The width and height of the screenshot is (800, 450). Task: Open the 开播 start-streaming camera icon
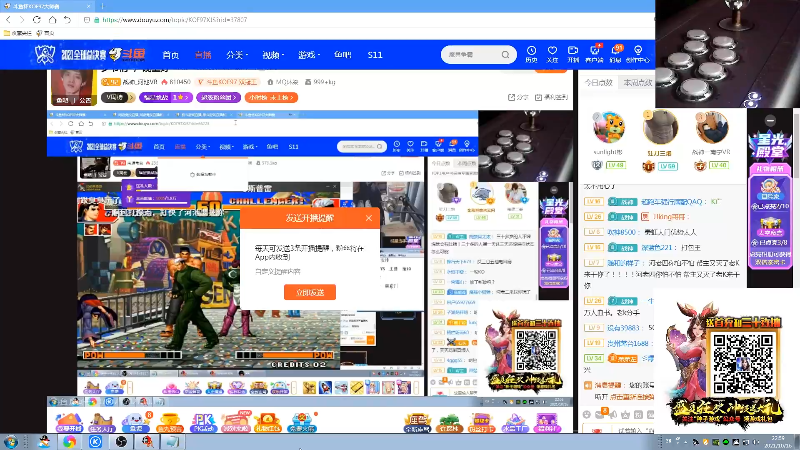(x=573, y=54)
